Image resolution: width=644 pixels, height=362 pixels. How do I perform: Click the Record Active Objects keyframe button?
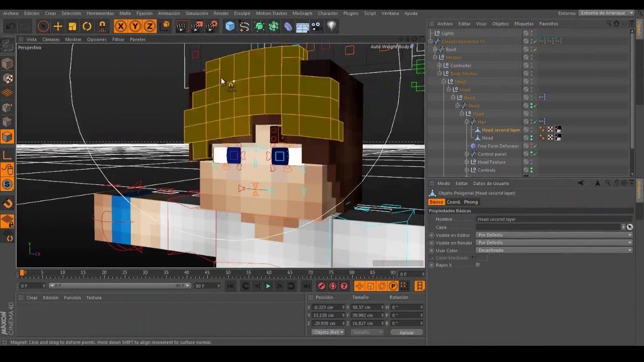(321, 286)
